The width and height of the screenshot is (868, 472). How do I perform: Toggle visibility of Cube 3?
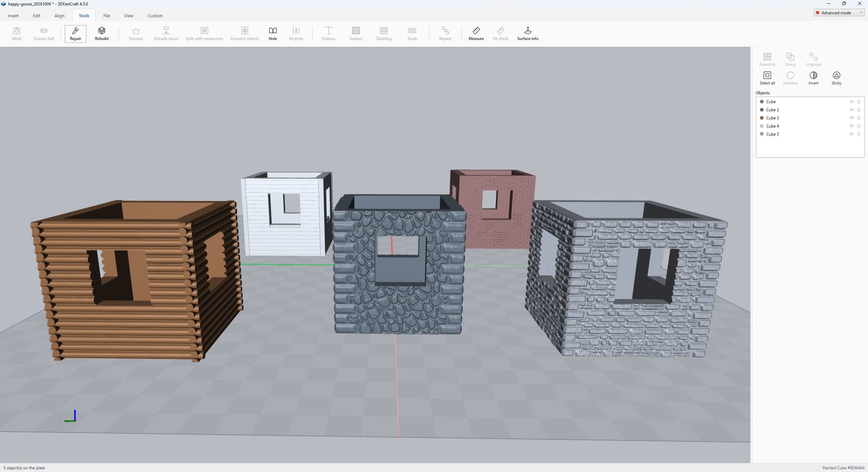(852, 118)
